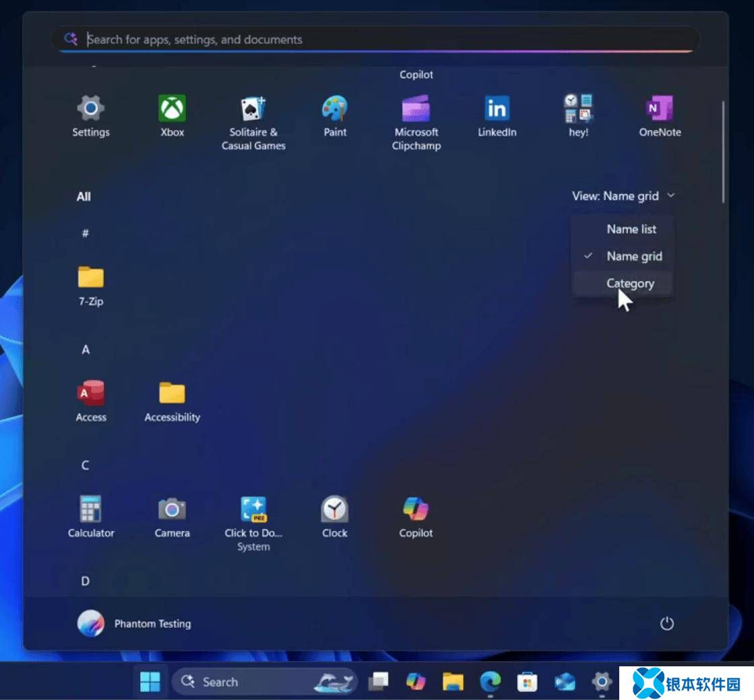Select the Name grid view option
This screenshot has width=754, height=700.
(x=623, y=256)
